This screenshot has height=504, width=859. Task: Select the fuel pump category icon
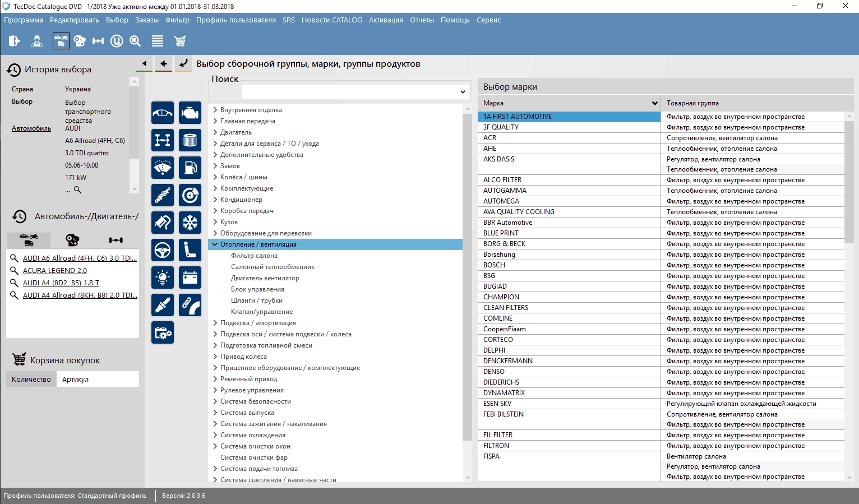pos(190,168)
